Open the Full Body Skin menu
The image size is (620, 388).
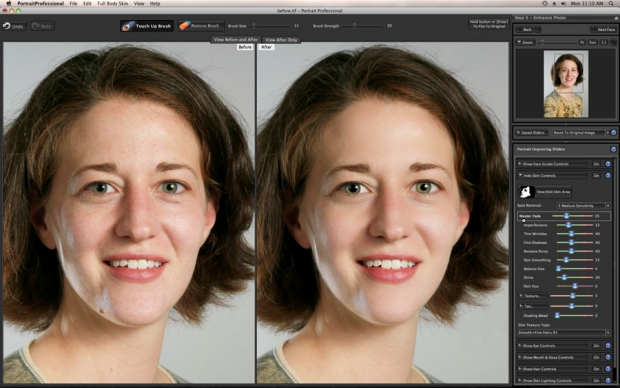[x=113, y=3]
